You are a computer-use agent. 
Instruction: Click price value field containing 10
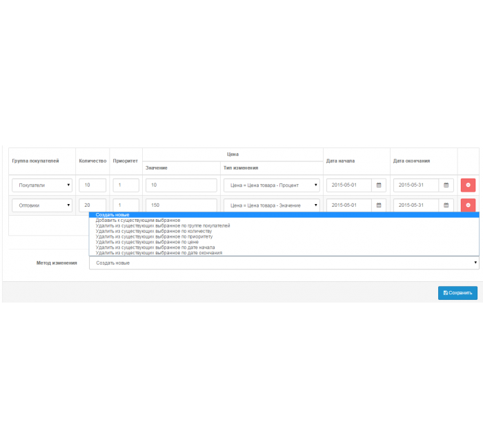click(x=181, y=185)
